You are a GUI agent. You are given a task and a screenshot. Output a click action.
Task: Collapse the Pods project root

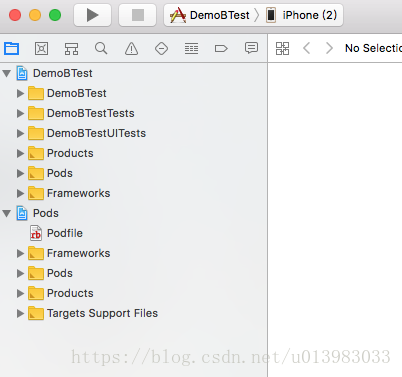7,213
